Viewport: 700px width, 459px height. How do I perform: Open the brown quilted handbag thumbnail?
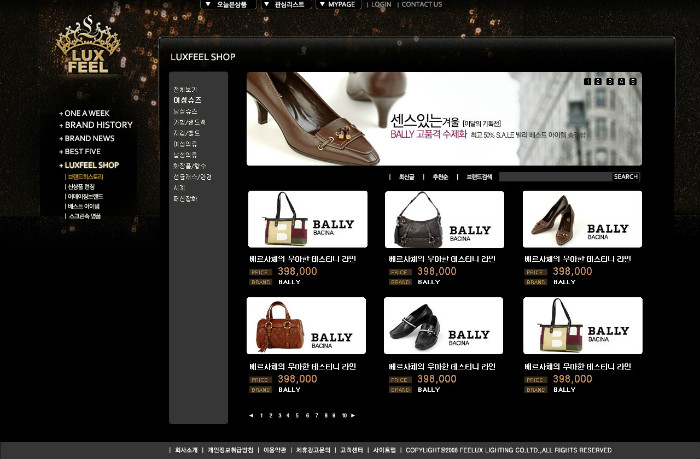tap(306, 325)
